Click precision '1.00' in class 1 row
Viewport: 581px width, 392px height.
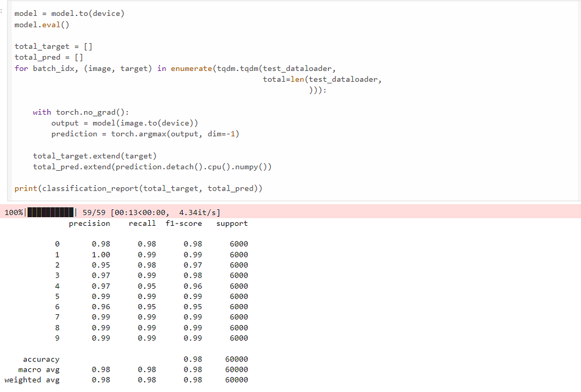pyautogui.click(x=101, y=255)
